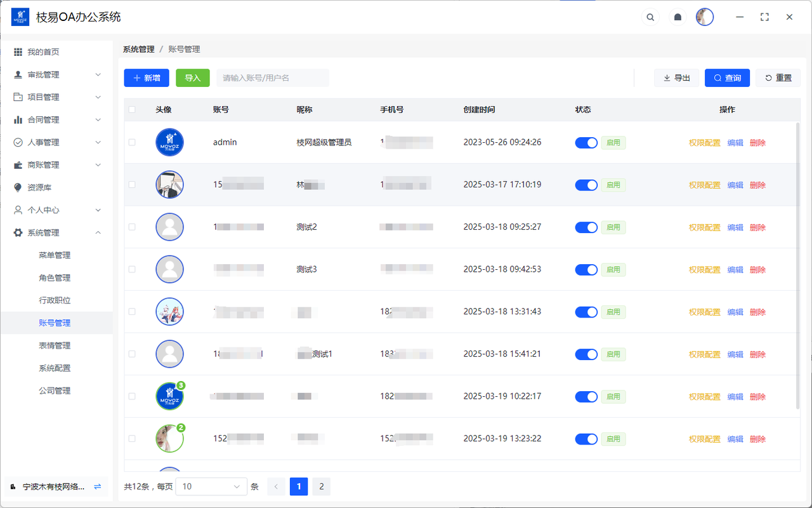Open the notification bell icon
Viewport: 812px width, 508px height.
[x=678, y=17]
